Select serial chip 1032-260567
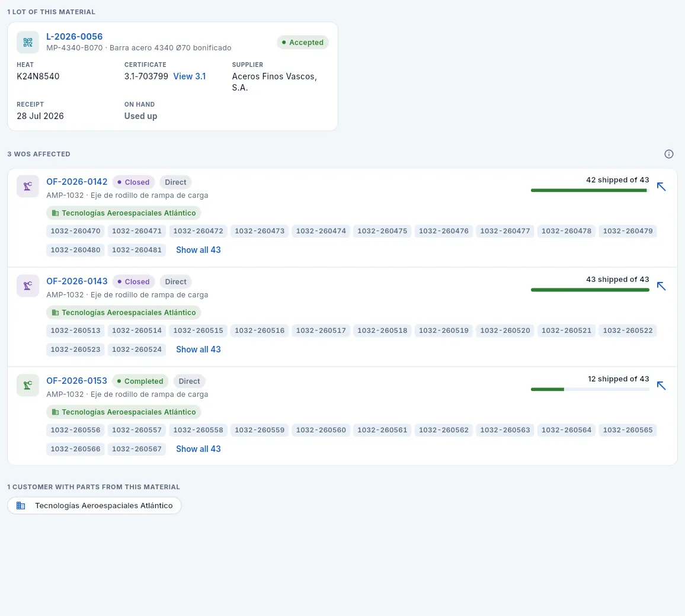This screenshot has width=685, height=616. pyautogui.click(x=137, y=449)
